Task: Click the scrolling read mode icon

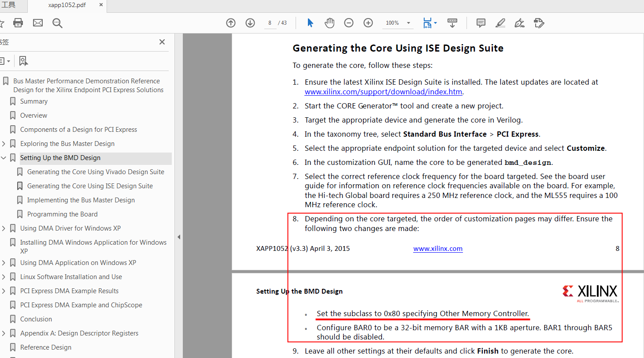Action: click(452, 23)
